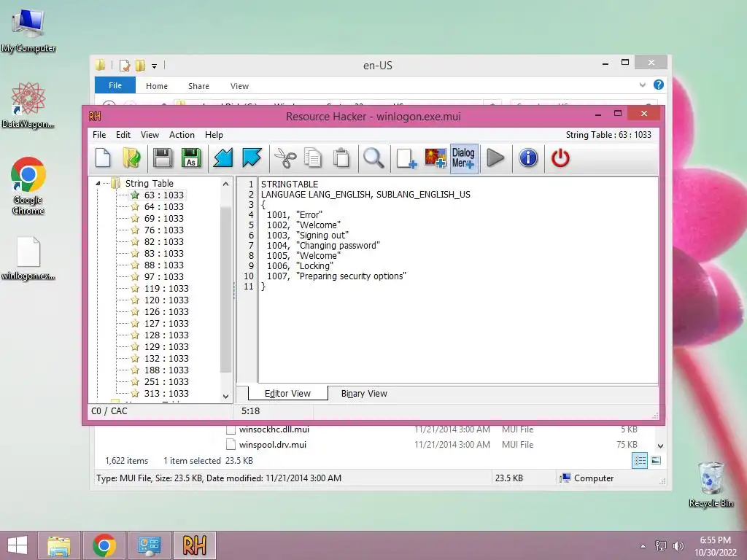747x560 pixels.
Task: Click the "Signing out" line in editor
Action: (x=307, y=236)
